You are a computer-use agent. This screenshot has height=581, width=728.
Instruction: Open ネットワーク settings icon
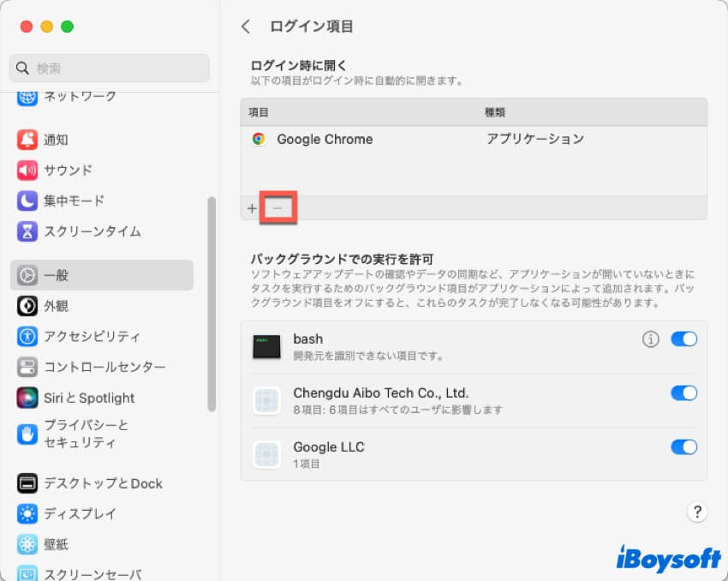27,98
